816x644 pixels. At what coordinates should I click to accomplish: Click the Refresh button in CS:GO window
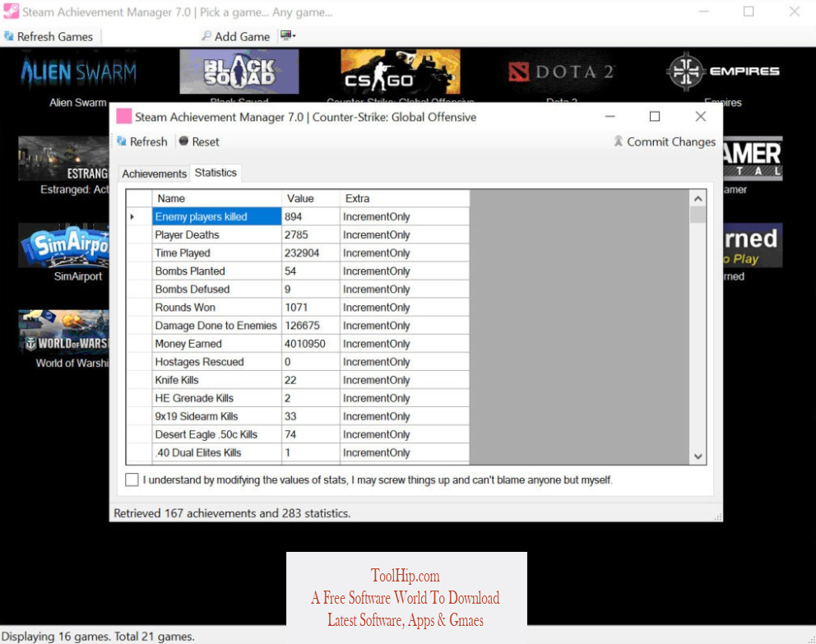[142, 141]
